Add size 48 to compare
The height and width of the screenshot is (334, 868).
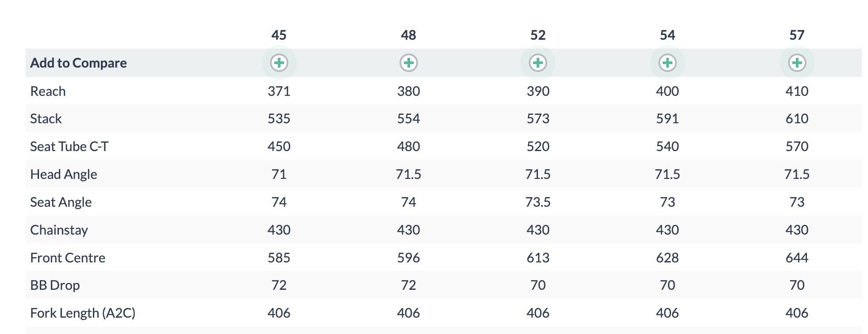tap(409, 63)
